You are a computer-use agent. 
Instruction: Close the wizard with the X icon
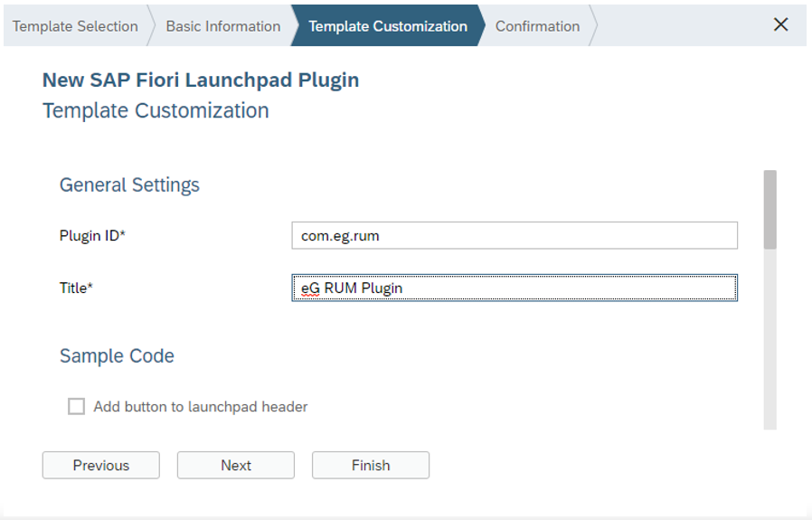pyautogui.click(x=780, y=24)
